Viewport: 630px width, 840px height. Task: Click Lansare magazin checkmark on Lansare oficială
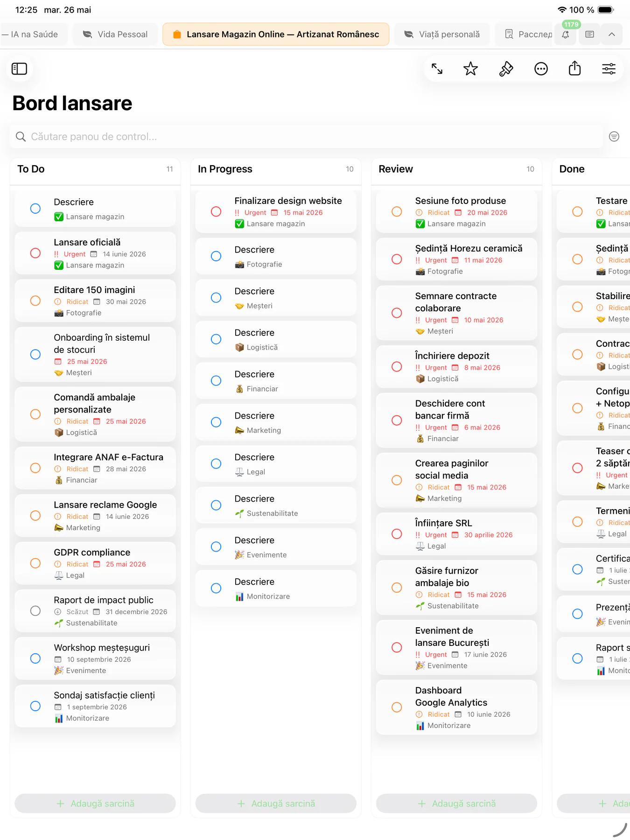[59, 265]
